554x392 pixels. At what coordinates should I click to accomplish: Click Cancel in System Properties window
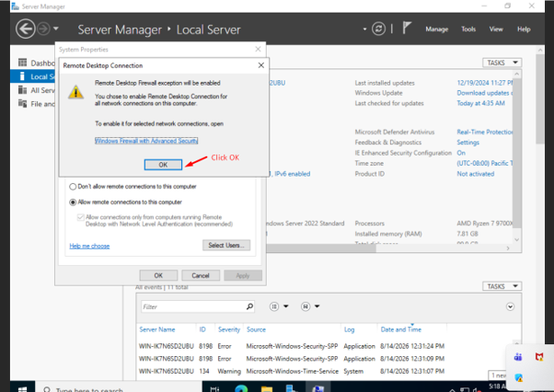point(201,275)
